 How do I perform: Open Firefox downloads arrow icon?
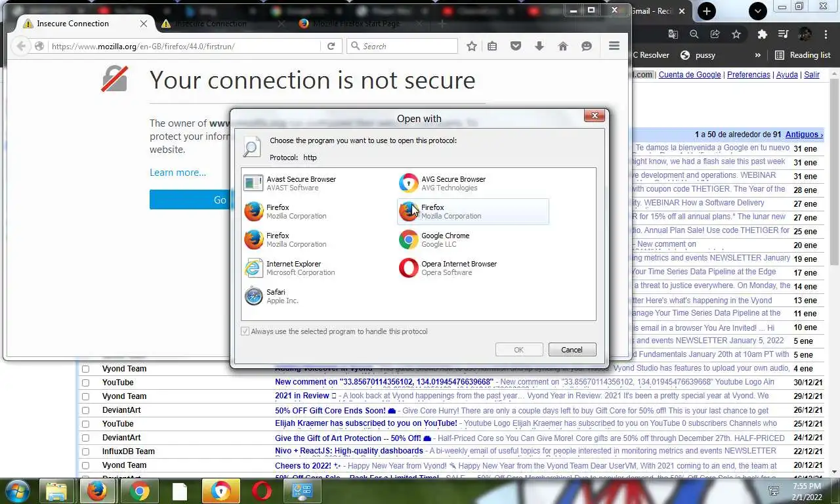539,46
